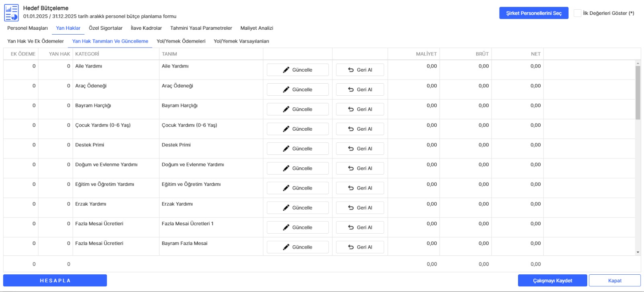
Task: Click the Hedef Bütçeleme form icon
Action: (x=11, y=12)
